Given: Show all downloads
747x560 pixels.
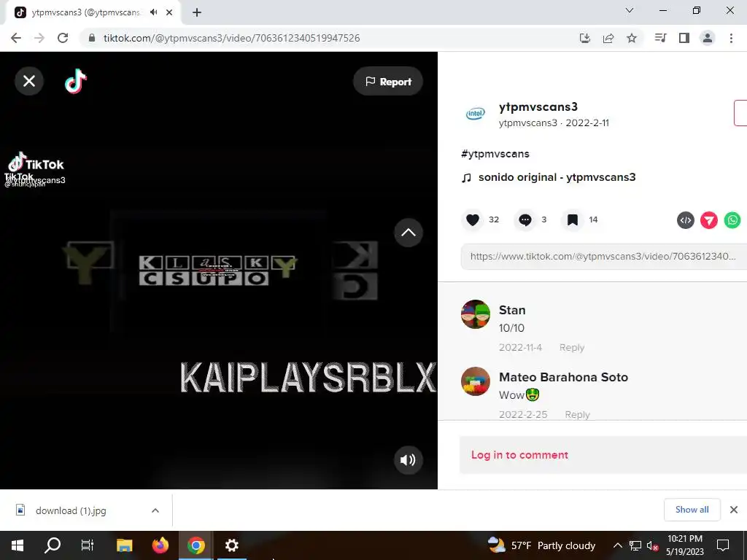Looking at the screenshot, I should click(x=692, y=510).
